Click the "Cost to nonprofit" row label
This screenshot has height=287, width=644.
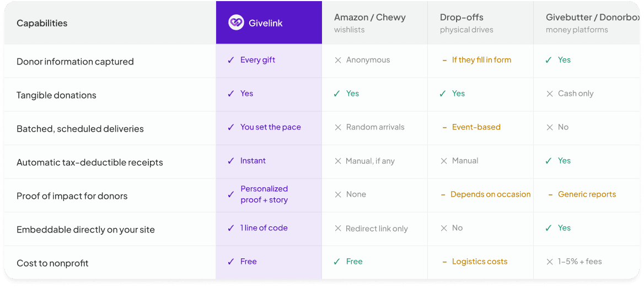(52, 263)
